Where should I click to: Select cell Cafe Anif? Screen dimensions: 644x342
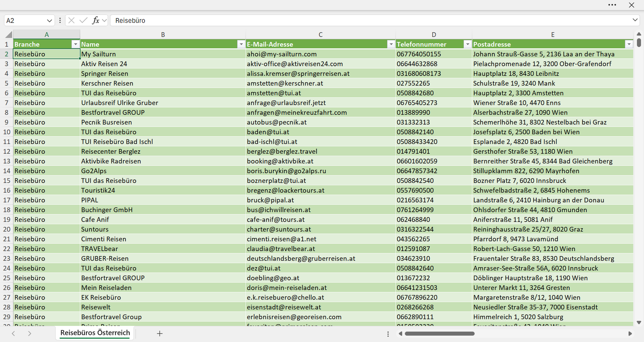(163, 220)
